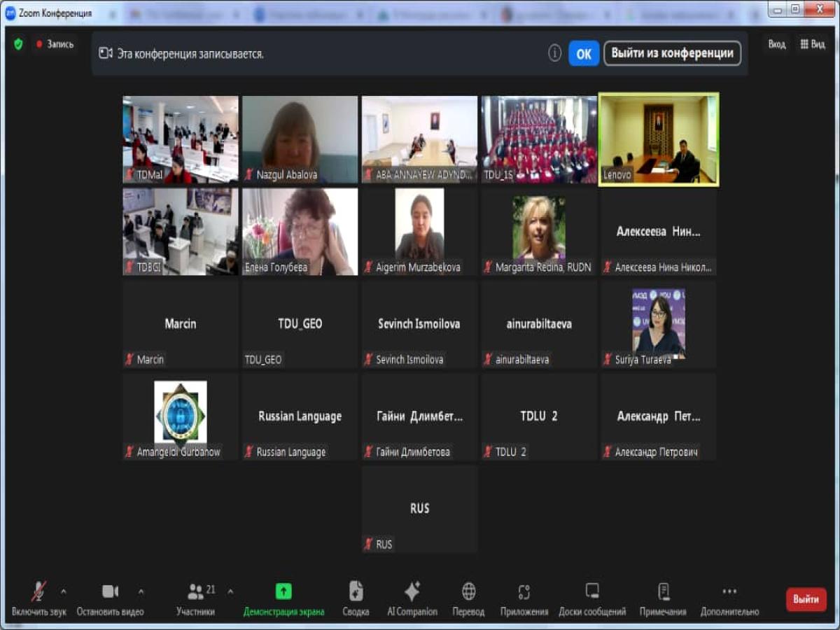840x630 pixels.
Task: Select the Aigerim Murzabekova video tile
Action: (x=419, y=232)
